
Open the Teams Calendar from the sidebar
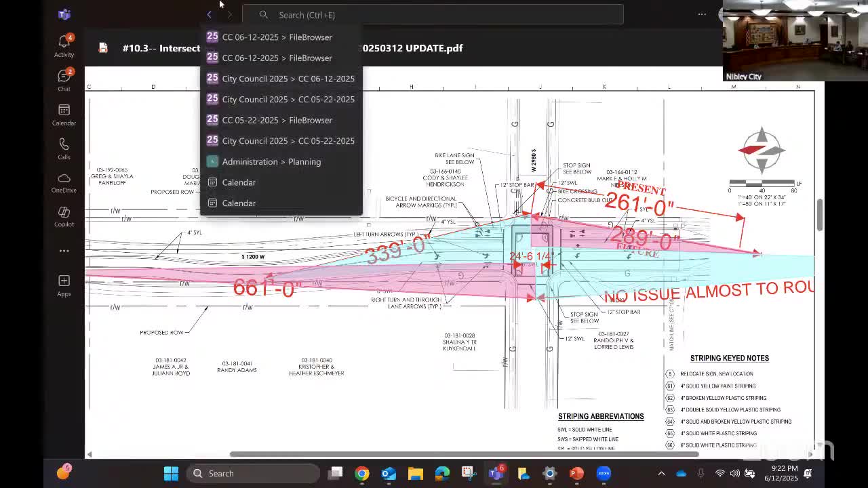click(64, 115)
